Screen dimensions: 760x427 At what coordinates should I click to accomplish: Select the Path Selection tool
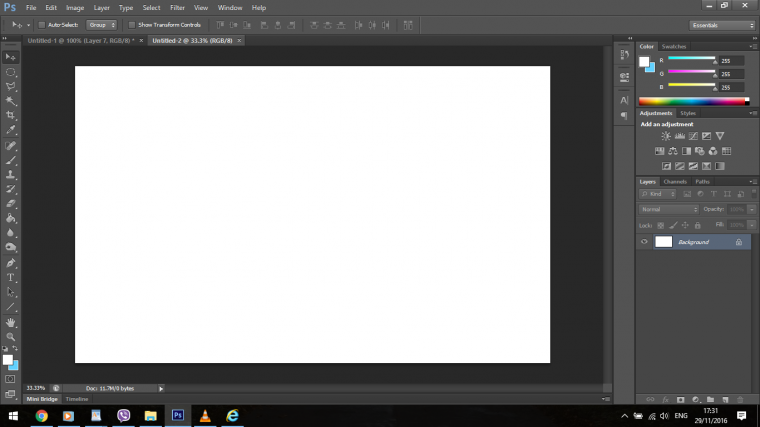[10, 292]
